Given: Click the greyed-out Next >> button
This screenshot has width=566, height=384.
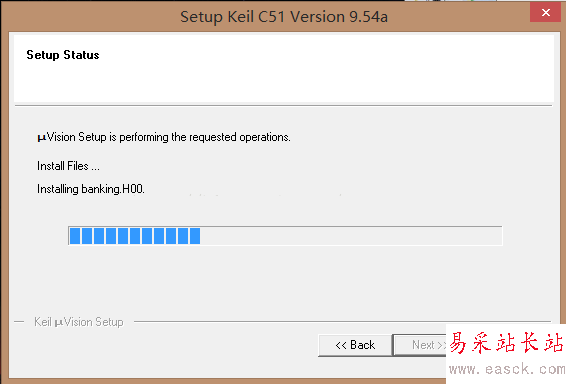Looking at the screenshot, I should pos(421,345).
